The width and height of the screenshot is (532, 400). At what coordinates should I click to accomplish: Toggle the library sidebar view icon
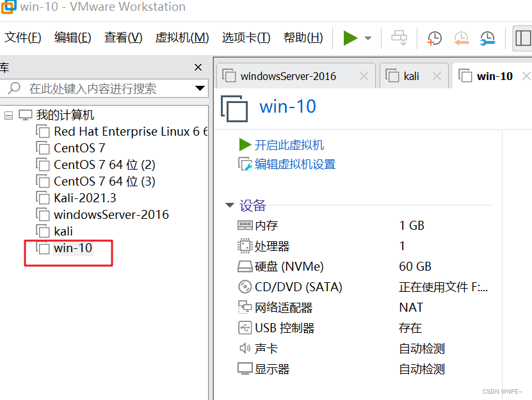pos(522,38)
